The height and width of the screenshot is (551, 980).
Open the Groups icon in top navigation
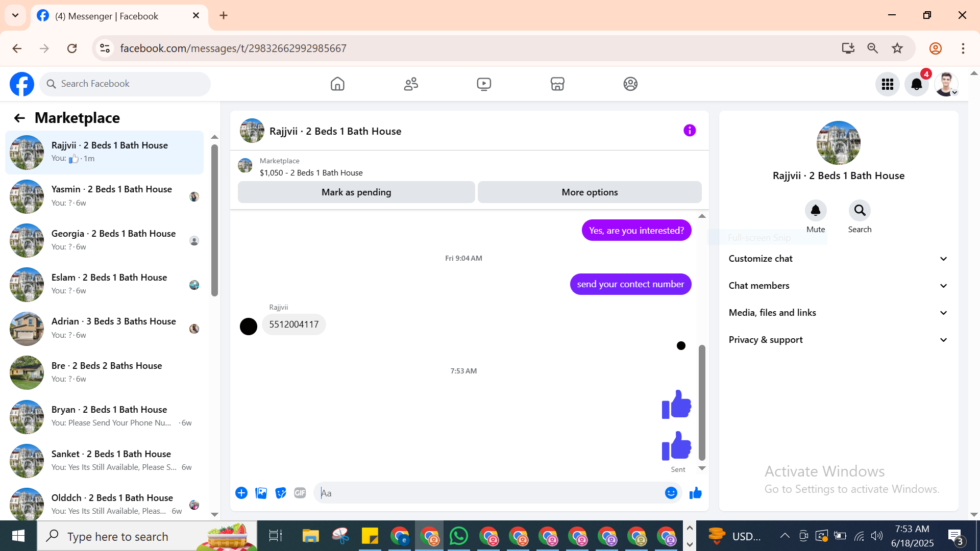[630, 84]
